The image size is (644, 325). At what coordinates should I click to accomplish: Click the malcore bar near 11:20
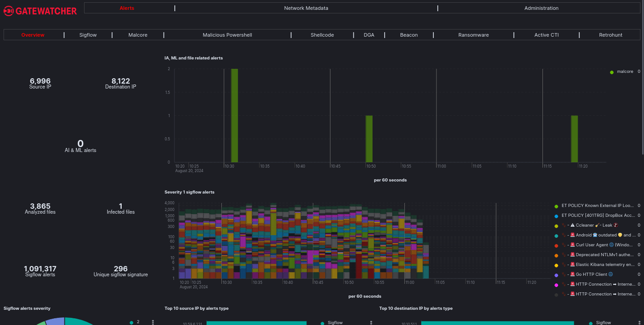click(574, 139)
